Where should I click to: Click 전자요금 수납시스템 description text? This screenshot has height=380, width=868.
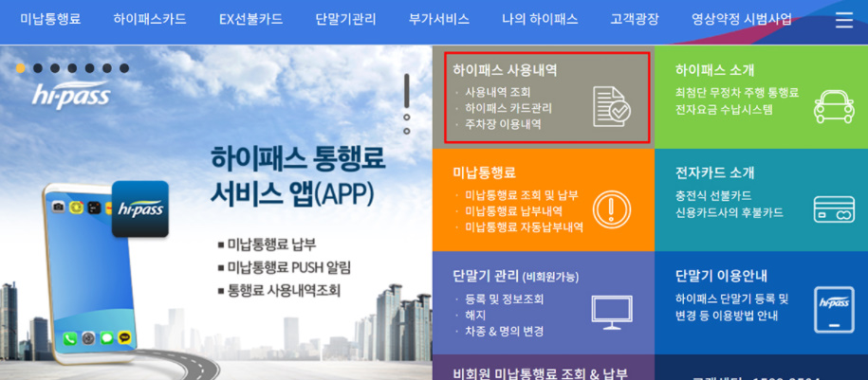click(x=724, y=109)
